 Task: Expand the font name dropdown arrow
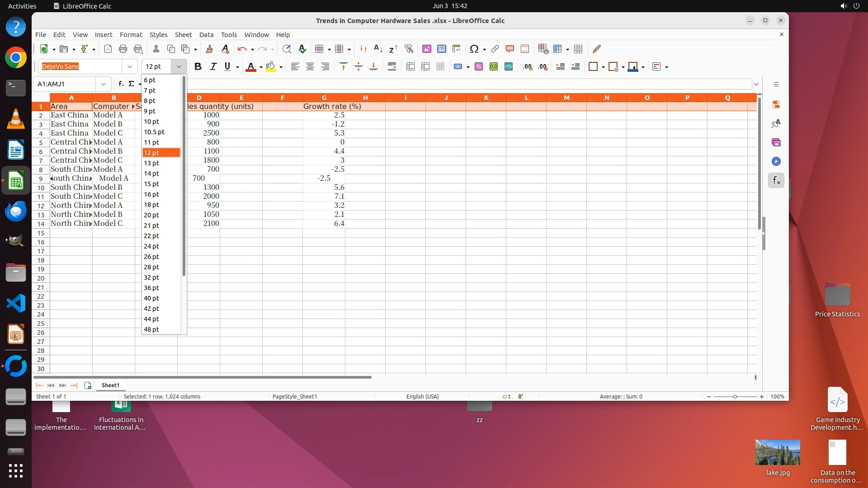point(130,67)
